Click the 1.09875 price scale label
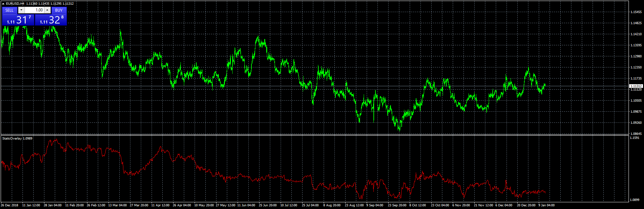This screenshot has height=209, width=644. coord(636,112)
